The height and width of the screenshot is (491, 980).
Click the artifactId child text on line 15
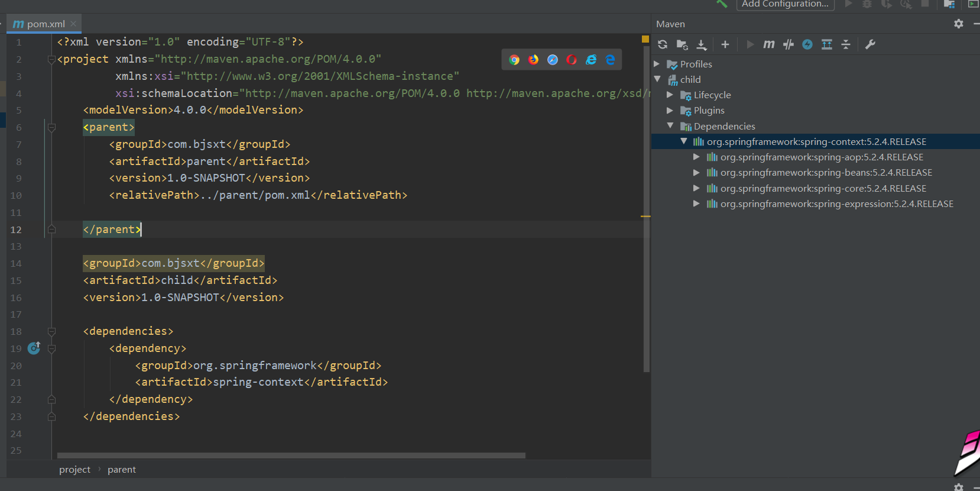[x=177, y=280]
